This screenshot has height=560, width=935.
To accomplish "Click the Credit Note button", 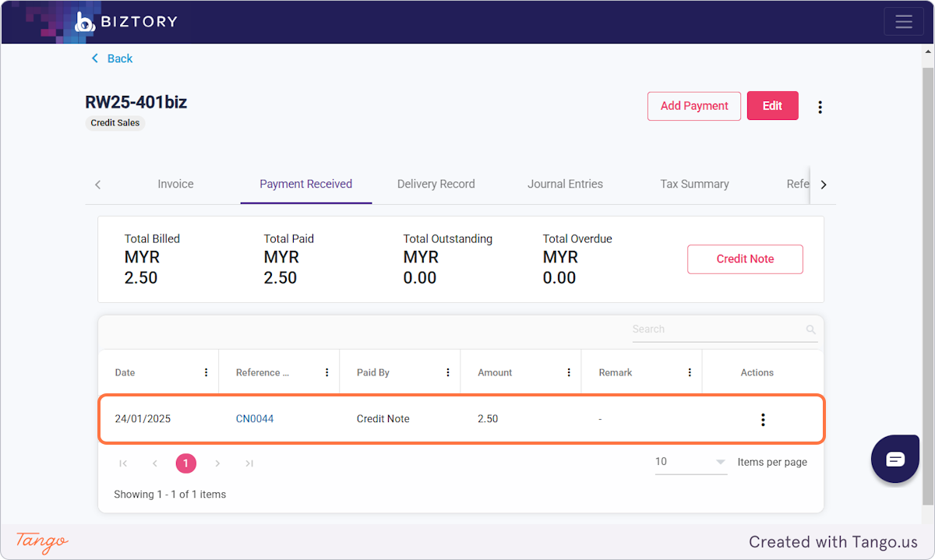I will point(745,259).
